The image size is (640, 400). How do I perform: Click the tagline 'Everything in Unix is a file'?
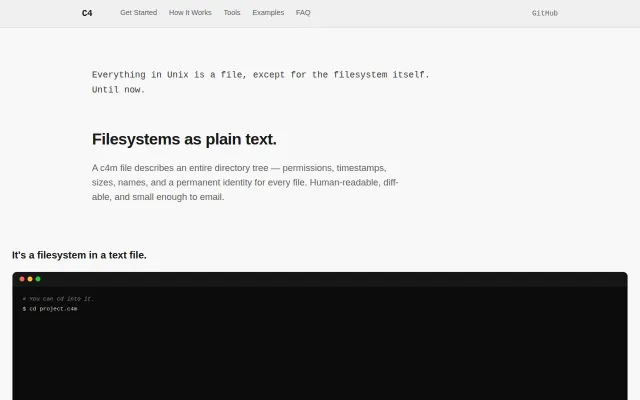[x=169, y=75]
